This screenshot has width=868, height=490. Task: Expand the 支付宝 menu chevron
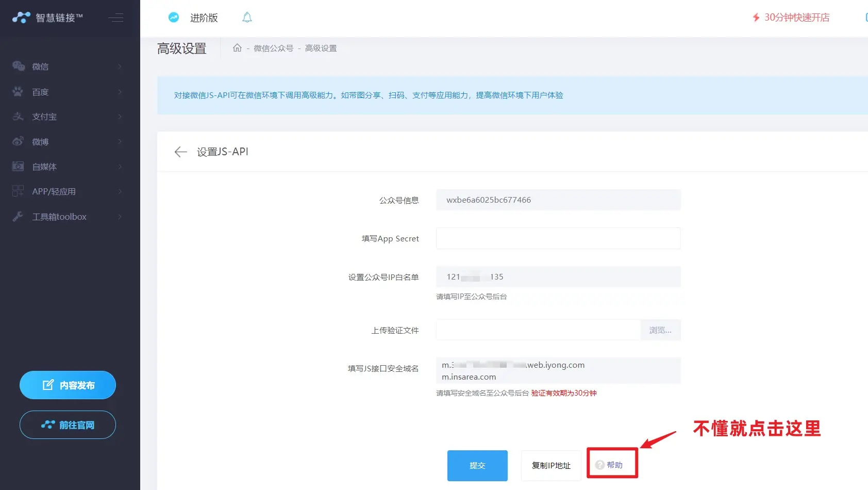point(120,117)
